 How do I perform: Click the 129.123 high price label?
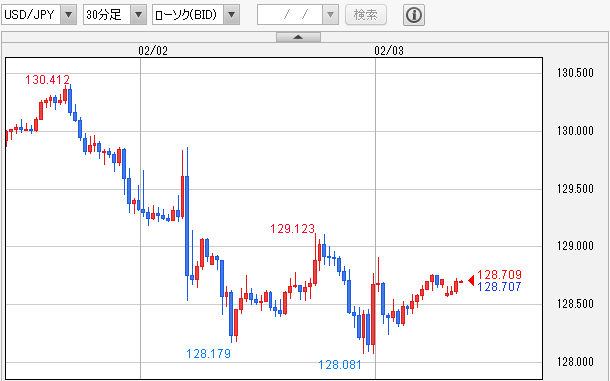293,229
